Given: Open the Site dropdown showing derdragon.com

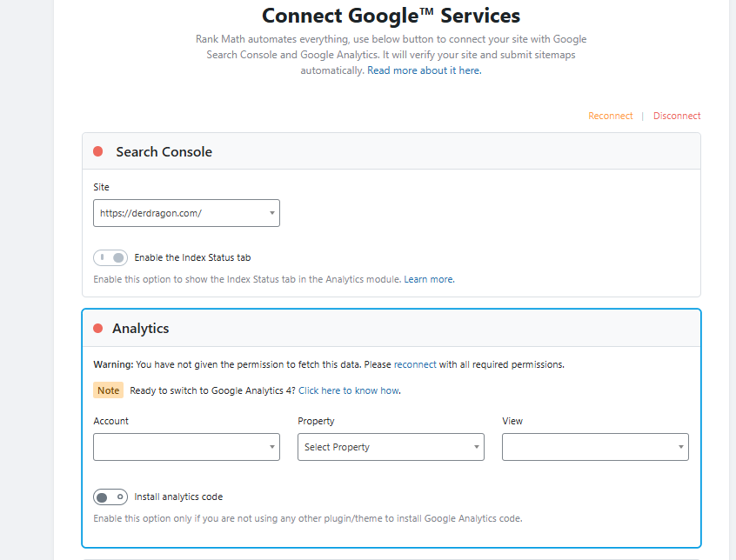Looking at the screenshot, I should point(186,212).
